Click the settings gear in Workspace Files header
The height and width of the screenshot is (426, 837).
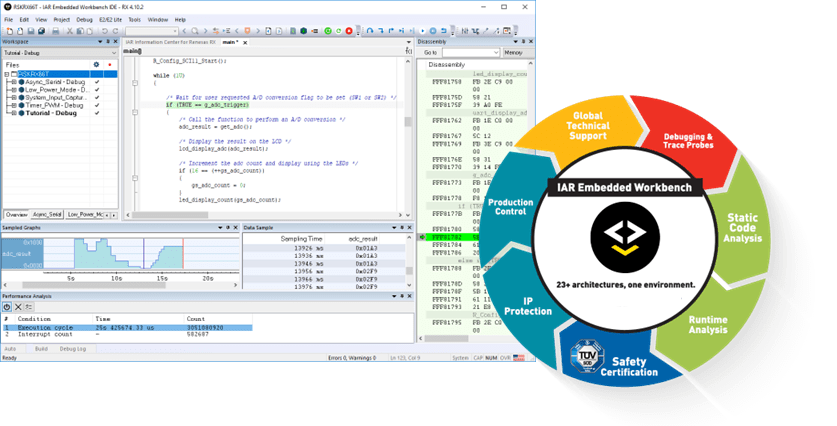(96, 65)
